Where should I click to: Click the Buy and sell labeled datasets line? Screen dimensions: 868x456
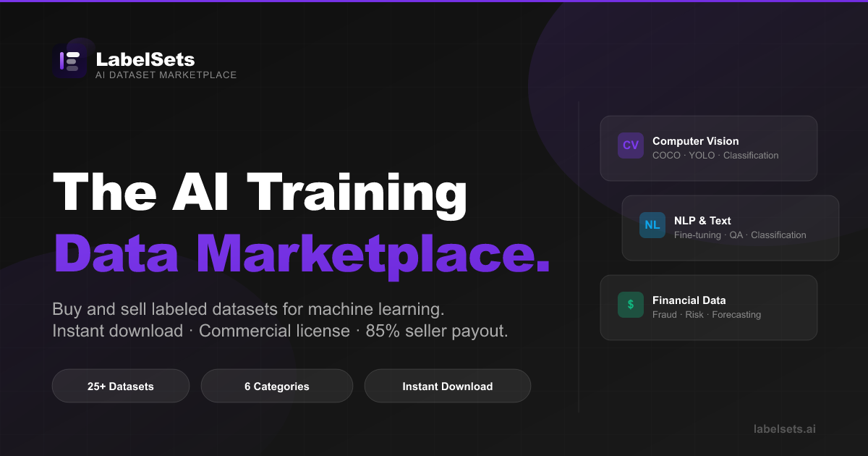click(248, 309)
